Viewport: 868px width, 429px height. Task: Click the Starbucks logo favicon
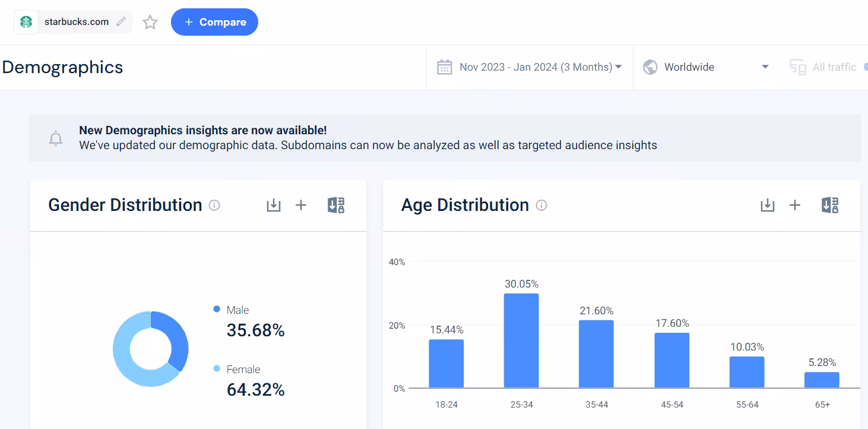click(26, 22)
